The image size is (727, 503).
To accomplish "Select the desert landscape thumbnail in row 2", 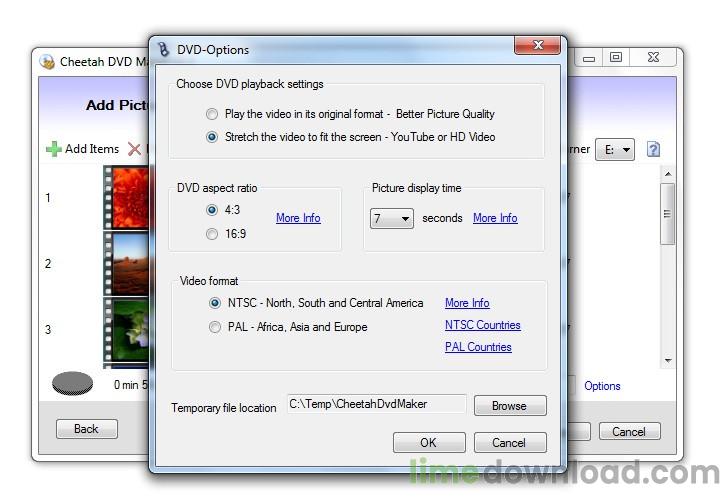I will (x=126, y=264).
